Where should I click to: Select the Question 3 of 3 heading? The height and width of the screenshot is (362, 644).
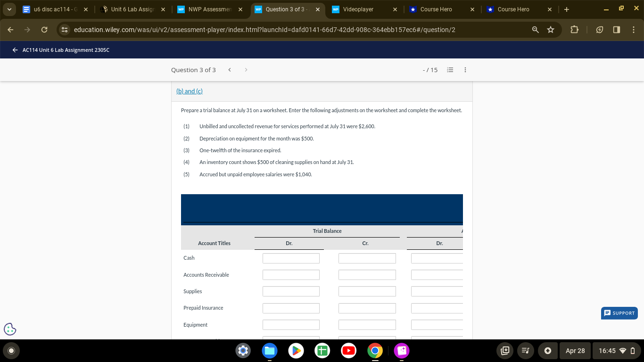(x=193, y=70)
